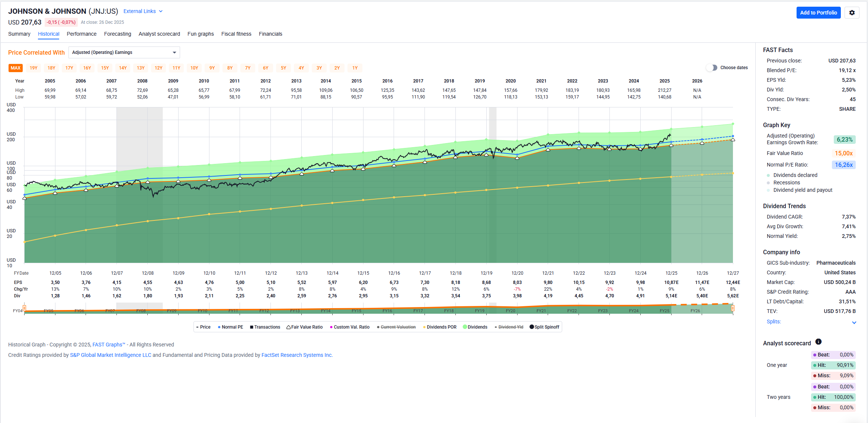
Task: Click the Analyst scorecard info icon
Action: coord(819,342)
